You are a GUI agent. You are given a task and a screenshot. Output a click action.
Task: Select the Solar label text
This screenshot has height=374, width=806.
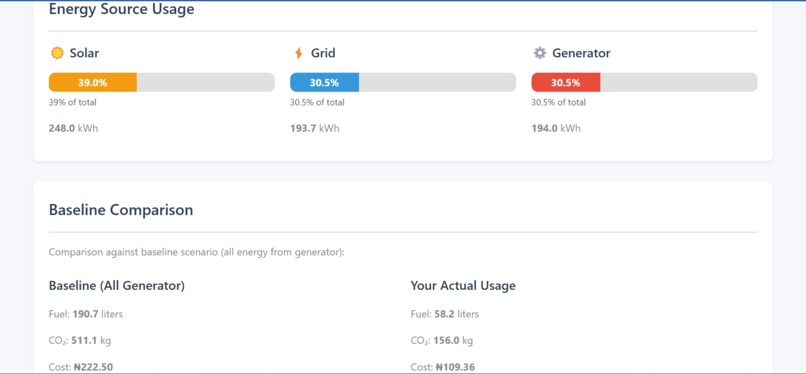(x=84, y=53)
